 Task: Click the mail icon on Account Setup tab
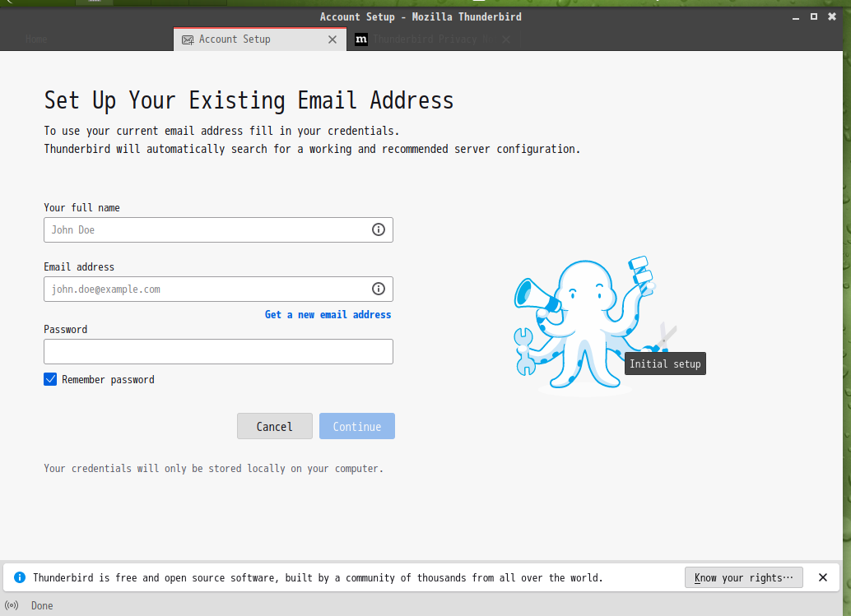tap(188, 39)
